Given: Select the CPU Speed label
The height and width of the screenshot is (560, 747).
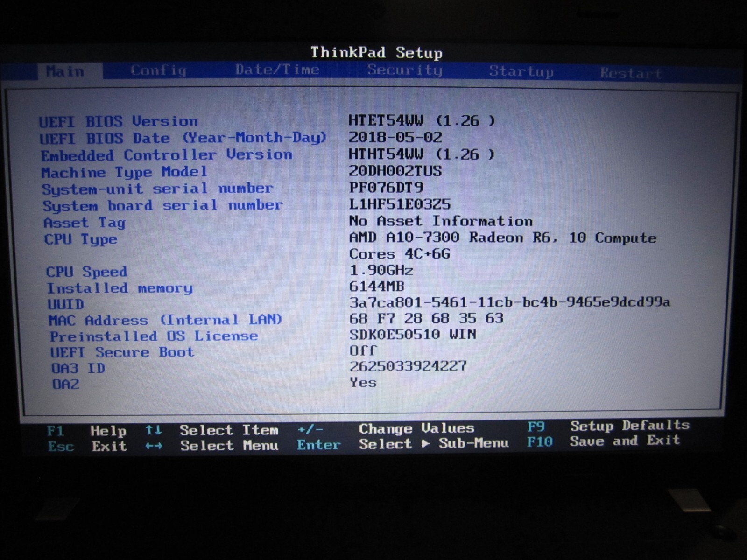Looking at the screenshot, I should 86,272.
